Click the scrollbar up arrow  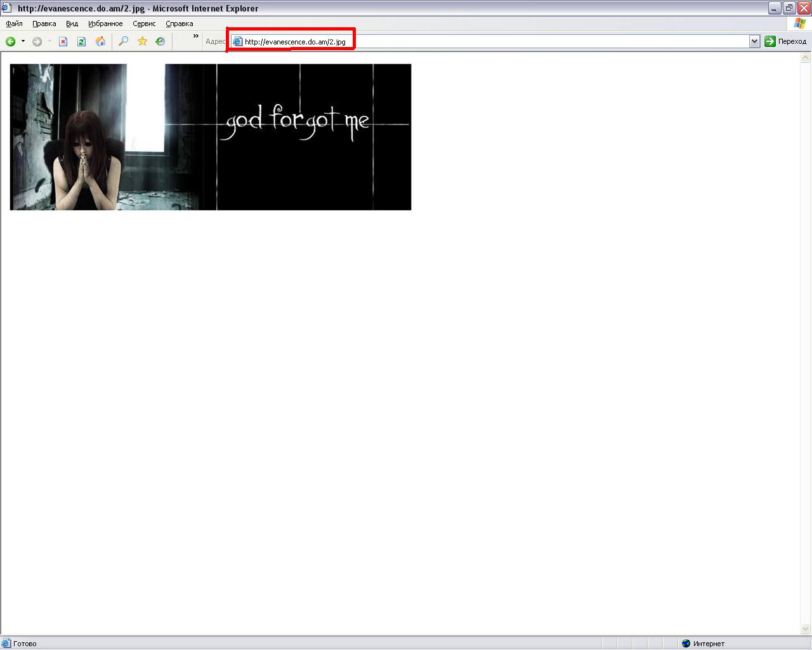(806, 58)
